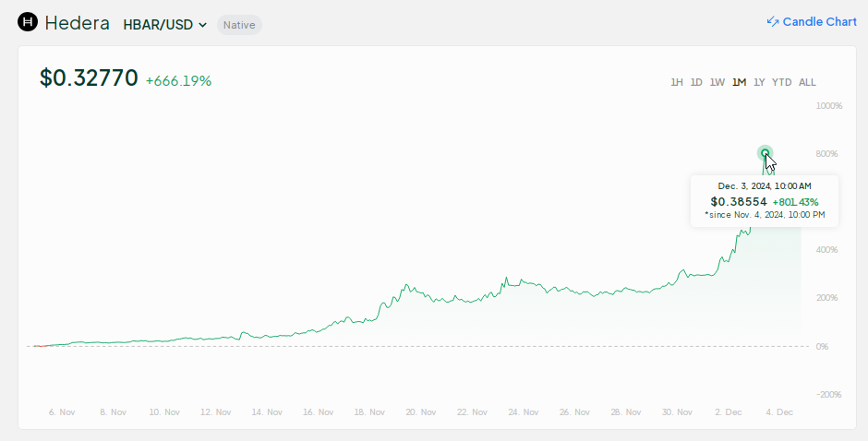The width and height of the screenshot is (868, 441).
Task: Select the 1D time range
Action: point(696,82)
